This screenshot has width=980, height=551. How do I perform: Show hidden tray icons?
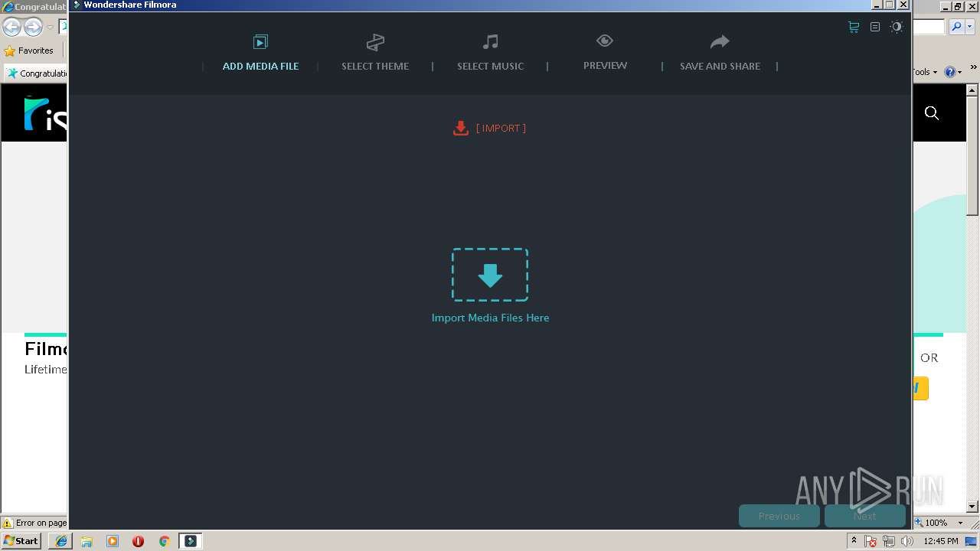[x=854, y=541]
